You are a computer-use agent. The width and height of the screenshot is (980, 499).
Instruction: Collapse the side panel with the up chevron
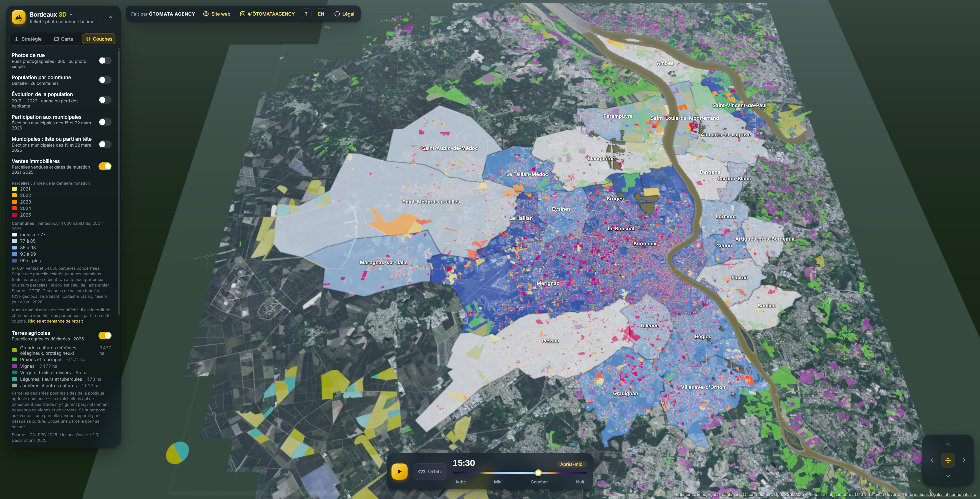(x=110, y=17)
